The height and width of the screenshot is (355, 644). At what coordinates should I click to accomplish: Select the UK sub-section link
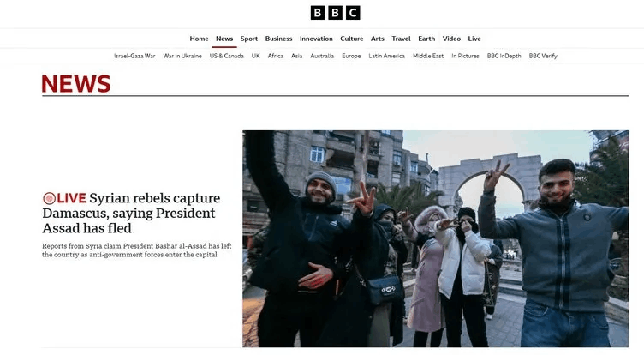(255, 56)
